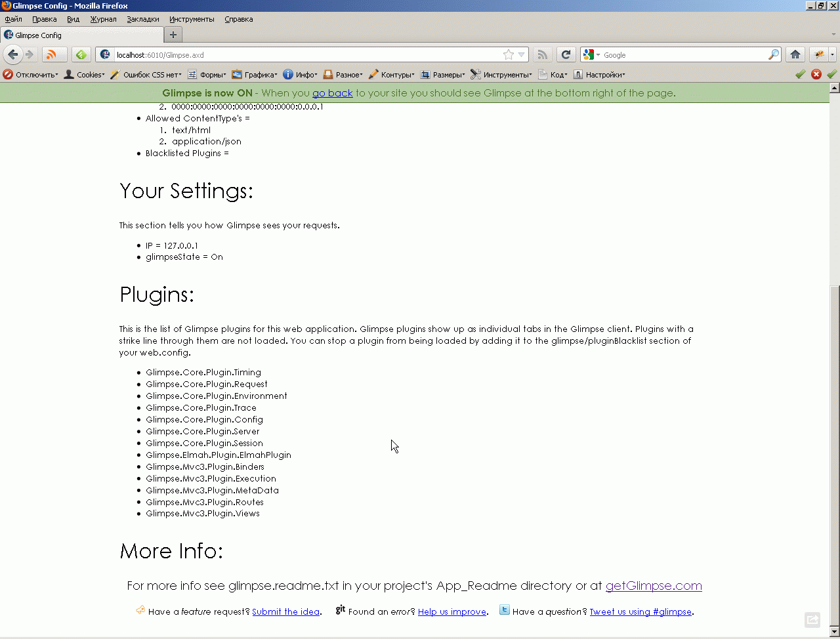Click the 'Submit the idea' link
This screenshot has width=840, height=639.
(x=285, y=612)
